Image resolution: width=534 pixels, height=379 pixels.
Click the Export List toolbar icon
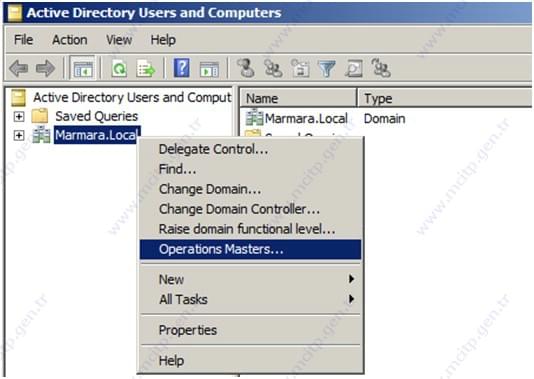(146, 68)
